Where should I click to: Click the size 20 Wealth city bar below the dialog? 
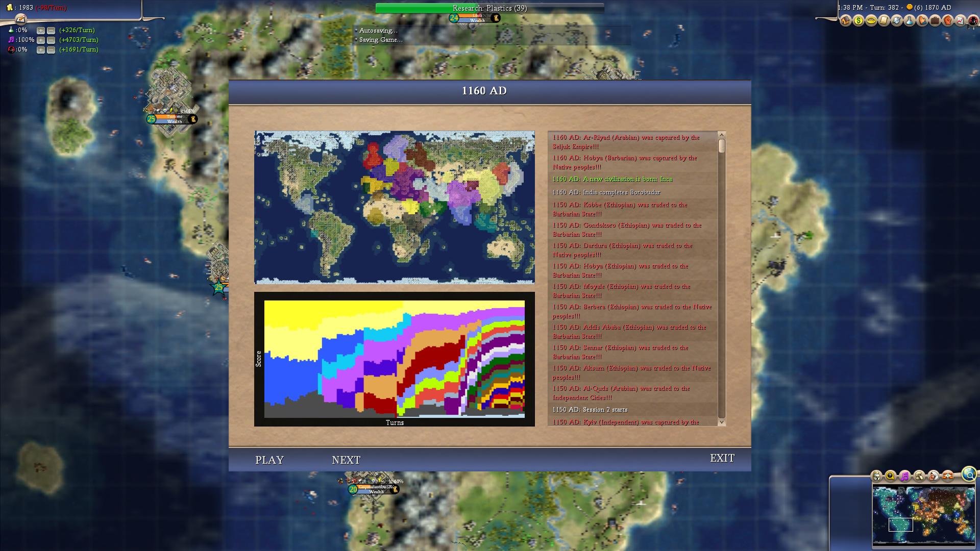[x=374, y=489]
